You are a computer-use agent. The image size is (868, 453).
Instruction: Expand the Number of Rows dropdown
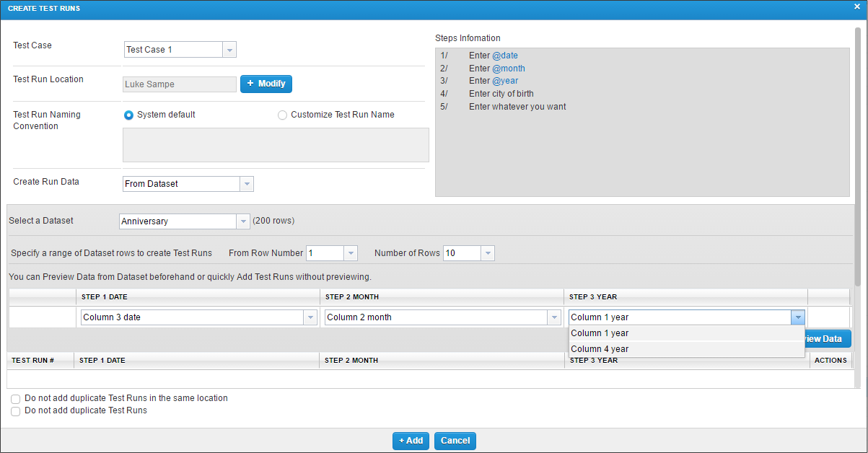click(488, 253)
